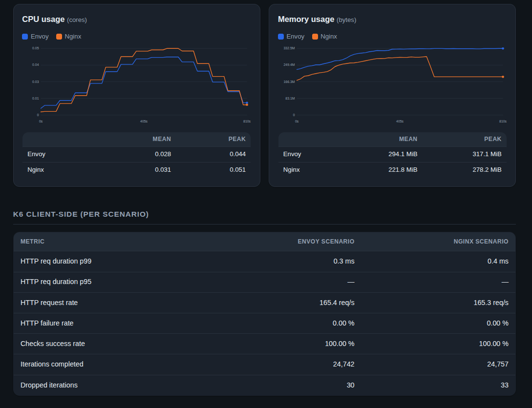Toggle Envoy legend swatch in CPU usage chart
532x408 pixels.
(x=25, y=37)
